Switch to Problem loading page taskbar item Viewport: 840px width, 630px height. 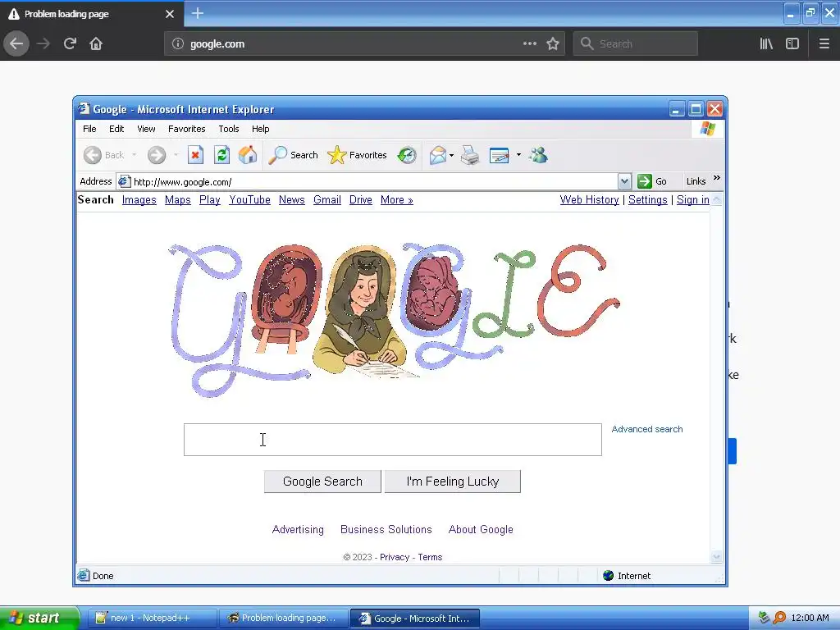[283, 618]
